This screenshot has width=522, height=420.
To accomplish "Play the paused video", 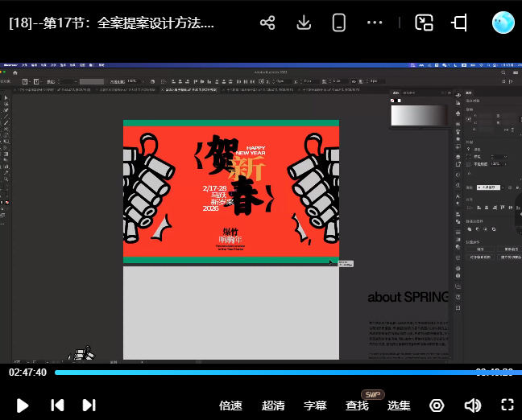I will [x=23, y=406].
